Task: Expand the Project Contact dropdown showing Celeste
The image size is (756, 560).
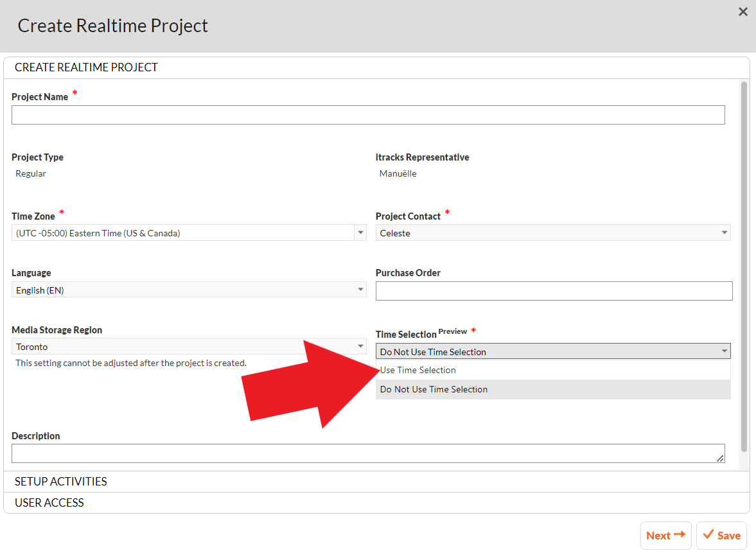Action: pos(552,233)
